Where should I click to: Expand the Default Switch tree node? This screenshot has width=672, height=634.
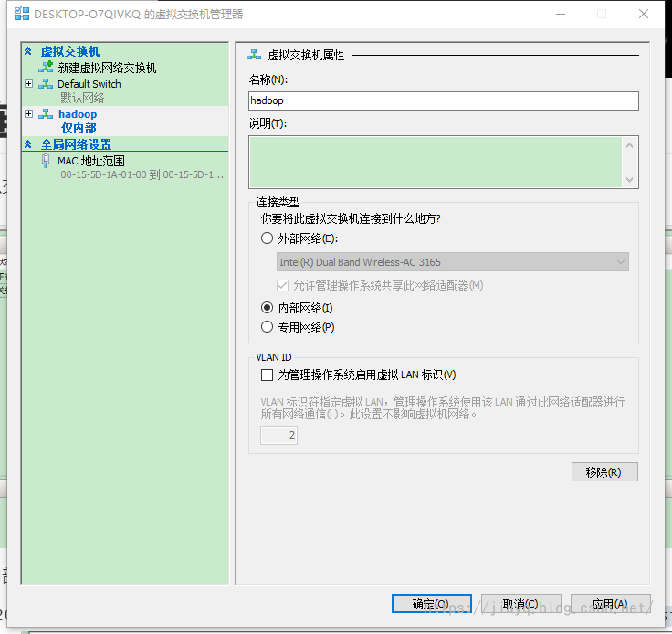[29, 84]
